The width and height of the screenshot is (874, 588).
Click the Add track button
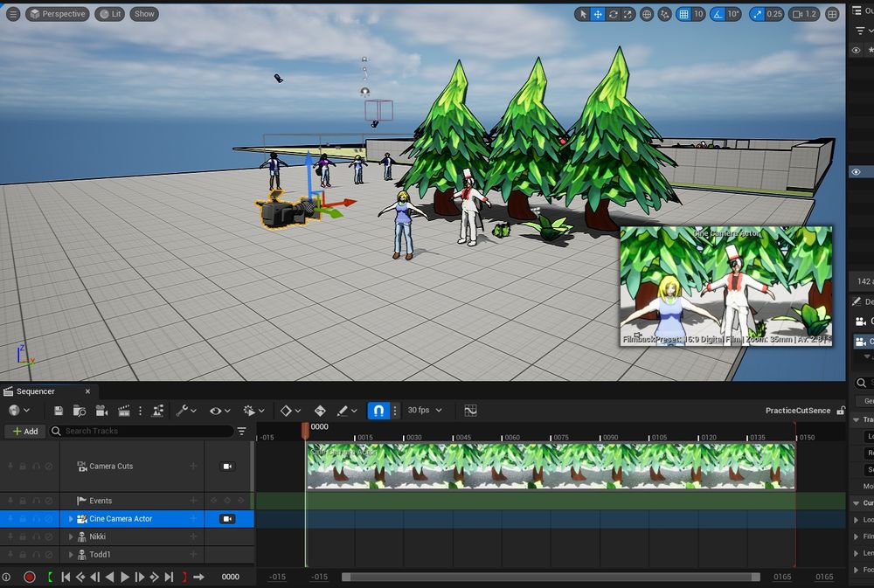coord(24,432)
